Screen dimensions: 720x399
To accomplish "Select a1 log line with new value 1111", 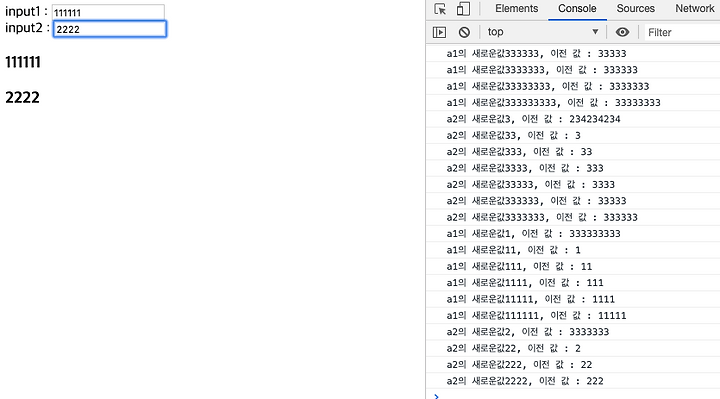I will 573,282.
